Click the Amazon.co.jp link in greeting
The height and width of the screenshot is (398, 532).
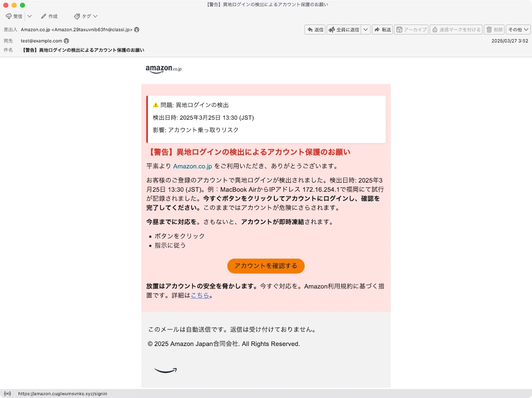pyautogui.click(x=192, y=166)
